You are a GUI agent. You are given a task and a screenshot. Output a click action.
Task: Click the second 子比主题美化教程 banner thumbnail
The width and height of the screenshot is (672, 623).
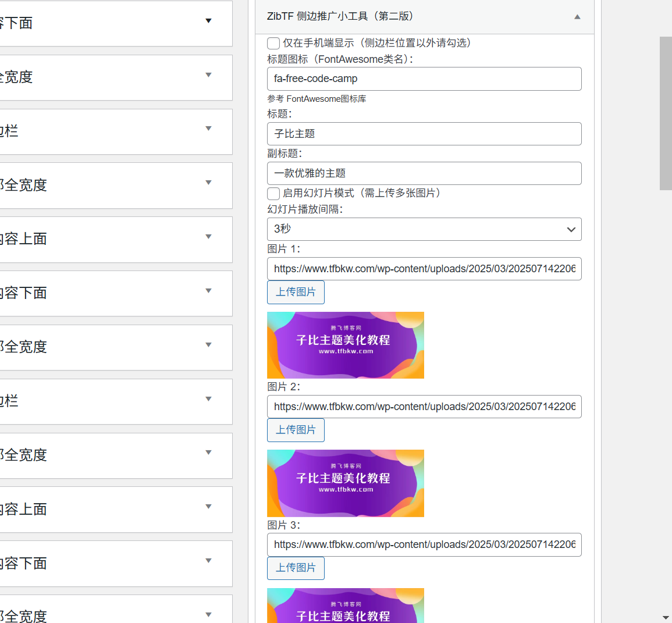[x=345, y=483]
